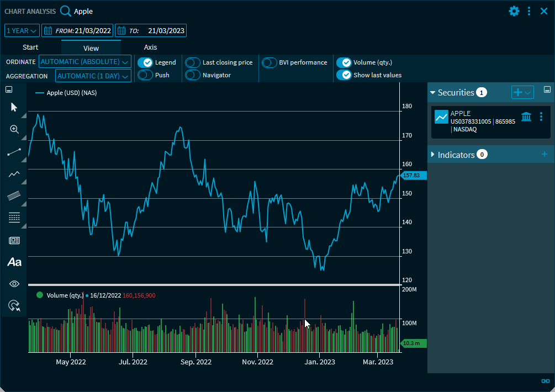Expand the Indicators section
Image resolution: width=555 pixels, height=392 pixels.
[433, 155]
